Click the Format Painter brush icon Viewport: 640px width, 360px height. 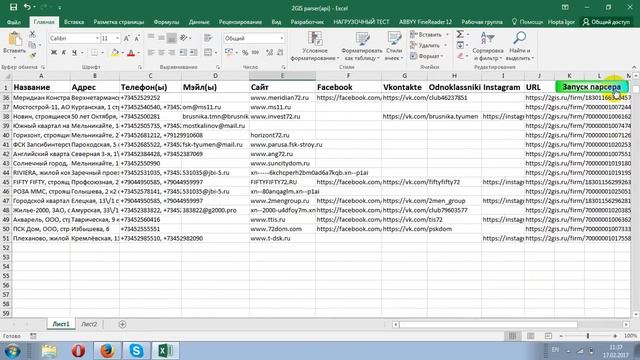click(32, 55)
